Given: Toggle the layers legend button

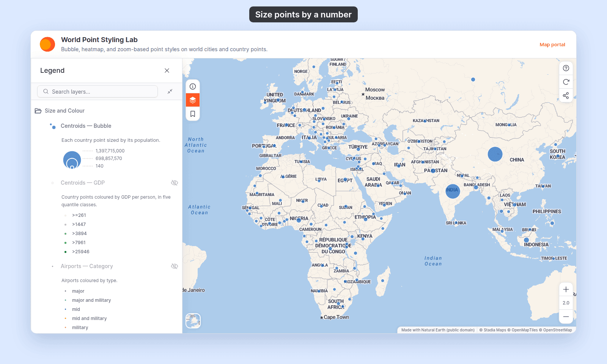Looking at the screenshot, I should click(x=193, y=100).
